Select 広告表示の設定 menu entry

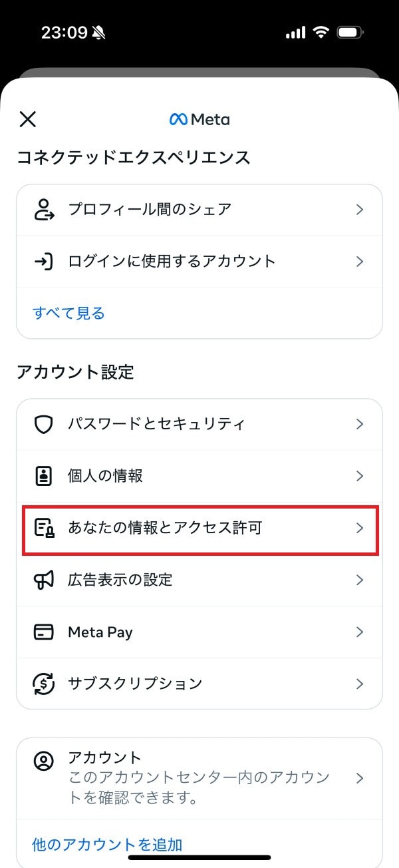point(120,580)
